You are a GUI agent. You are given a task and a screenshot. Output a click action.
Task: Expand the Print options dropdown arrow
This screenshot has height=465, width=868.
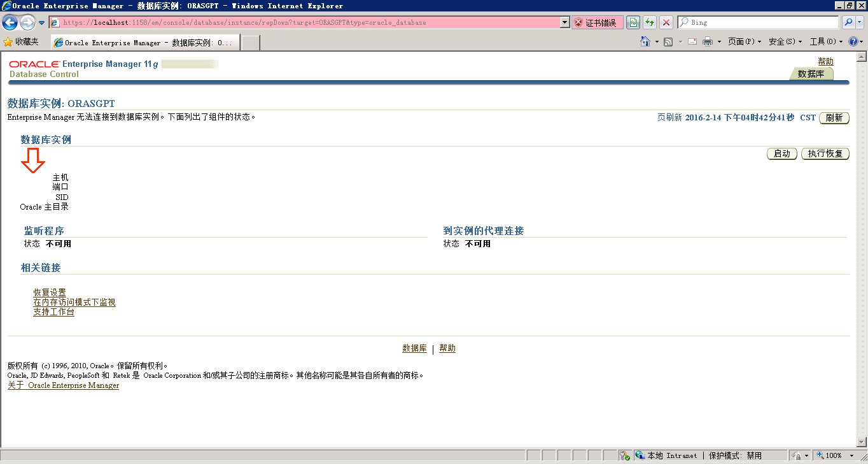[719, 42]
